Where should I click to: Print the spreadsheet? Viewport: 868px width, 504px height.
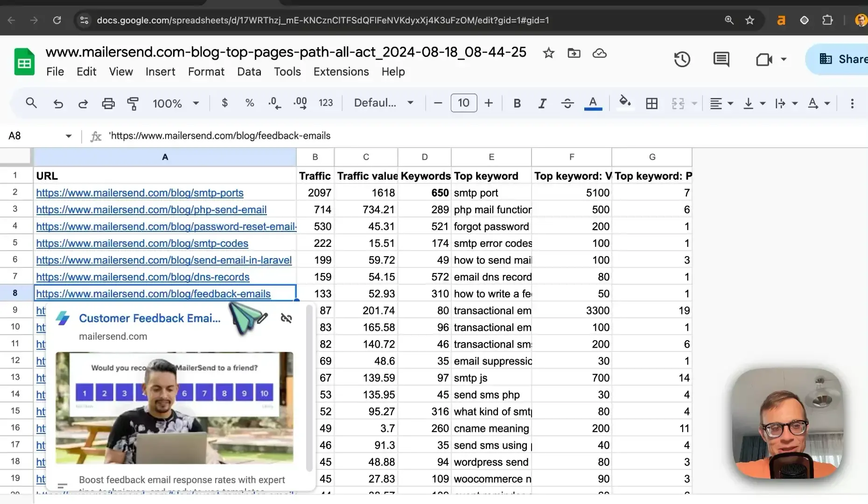click(x=108, y=103)
